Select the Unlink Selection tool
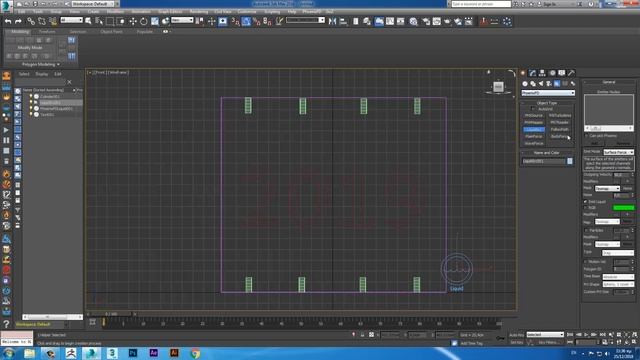Screen dimensions: 640x360 coord(42,21)
